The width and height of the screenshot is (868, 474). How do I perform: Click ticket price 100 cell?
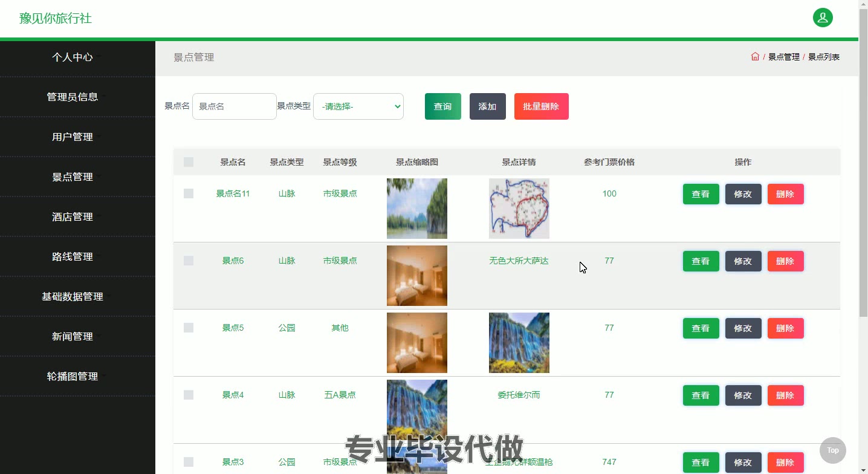(x=609, y=193)
